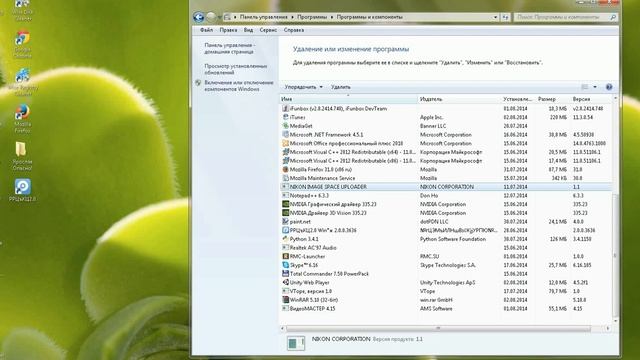Open the Справка menu

point(293,30)
